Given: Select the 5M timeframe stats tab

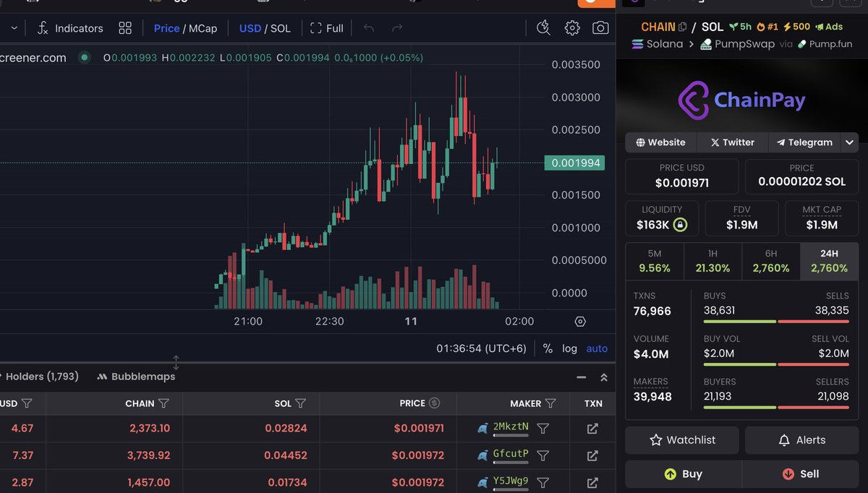Looking at the screenshot, I should (655, 261).
